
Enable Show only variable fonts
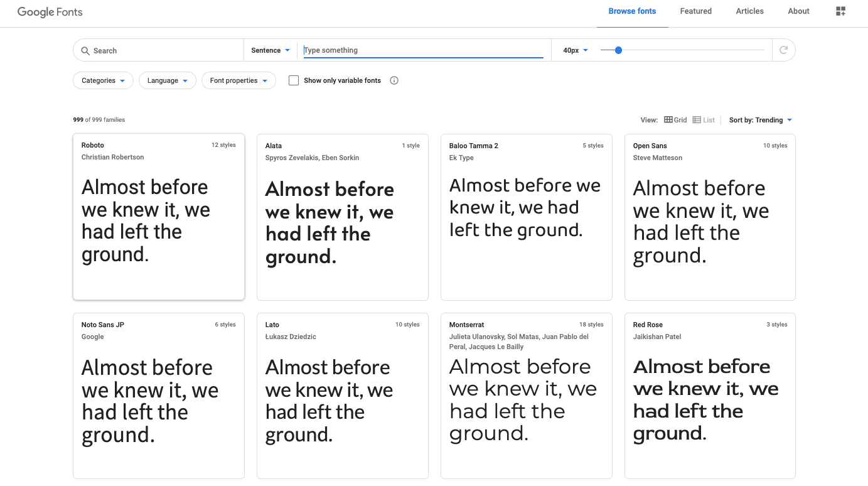293,80
